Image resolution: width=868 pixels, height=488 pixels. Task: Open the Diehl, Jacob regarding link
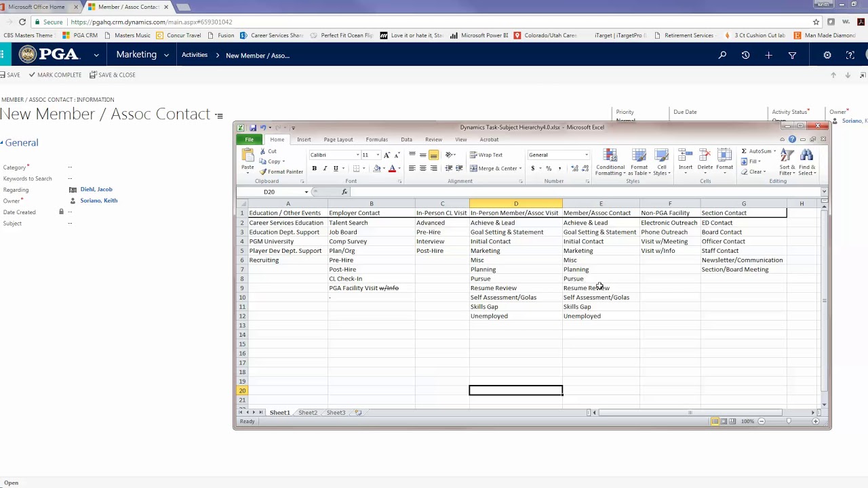[96, 189]
